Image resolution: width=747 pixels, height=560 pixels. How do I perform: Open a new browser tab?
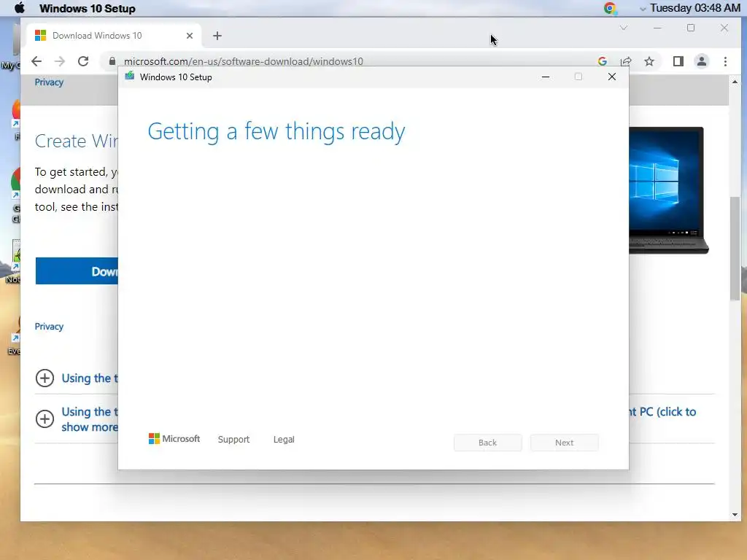tap(217, 36)
